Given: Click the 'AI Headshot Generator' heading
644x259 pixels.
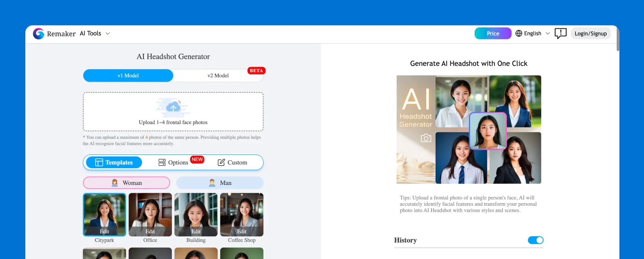Looking at the screenshot, I should tap(173, 57).
